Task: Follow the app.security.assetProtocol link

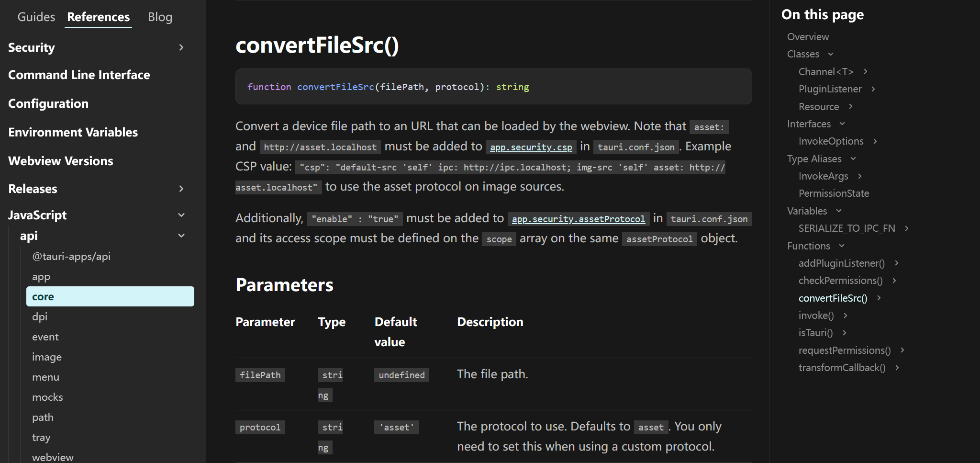Action: (x=578, y=219)
